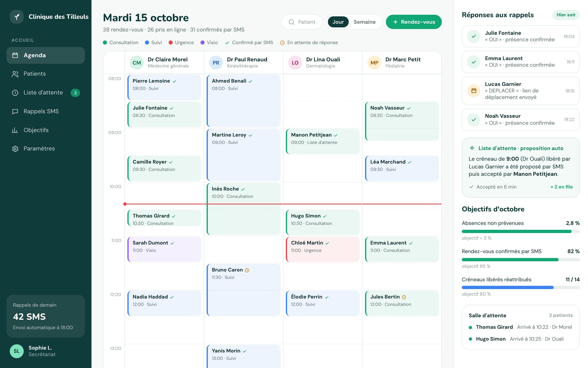Viewport: 588px width, 368px height.
Task: Click the red Urgence legend dot
Action: pos(170,43)
